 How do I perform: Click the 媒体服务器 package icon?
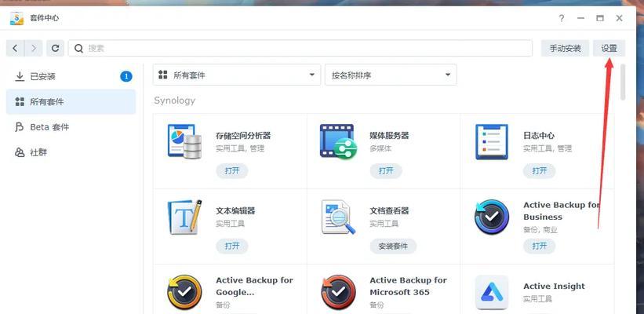[x=338, y=142]
